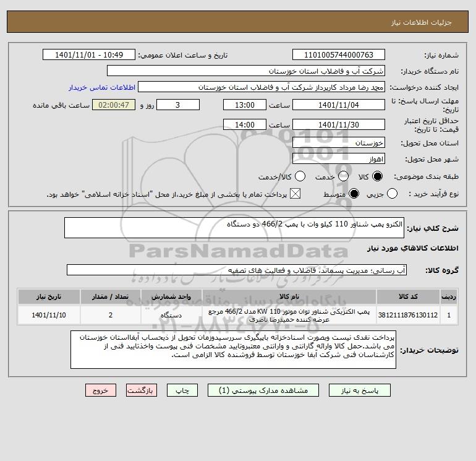Click the اطلاعات کالاهای مورد نیاز heading
476x461 pixels.
pyautogui.click(x=413, y=248)
